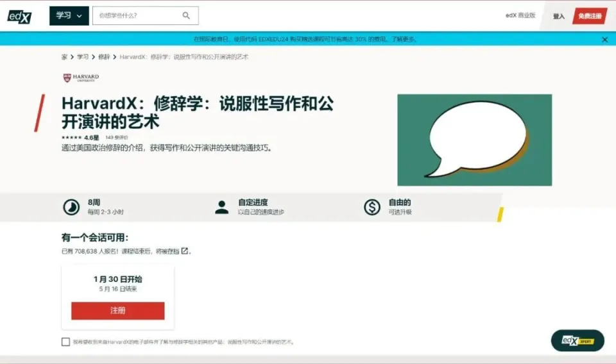Click the 1月30日开始 session date
Viewport: 616px width, 364px height.
(x=118, y=279)
